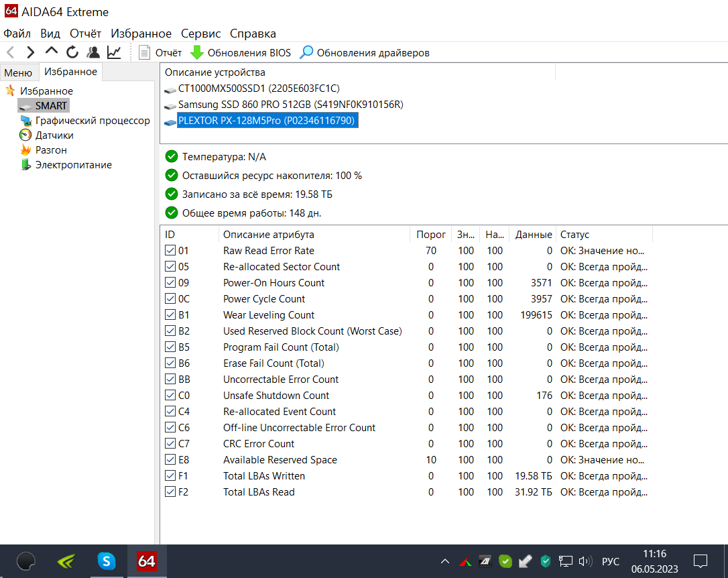Open the Файл menu
The image size is (728, 578).
coord(17,34)
